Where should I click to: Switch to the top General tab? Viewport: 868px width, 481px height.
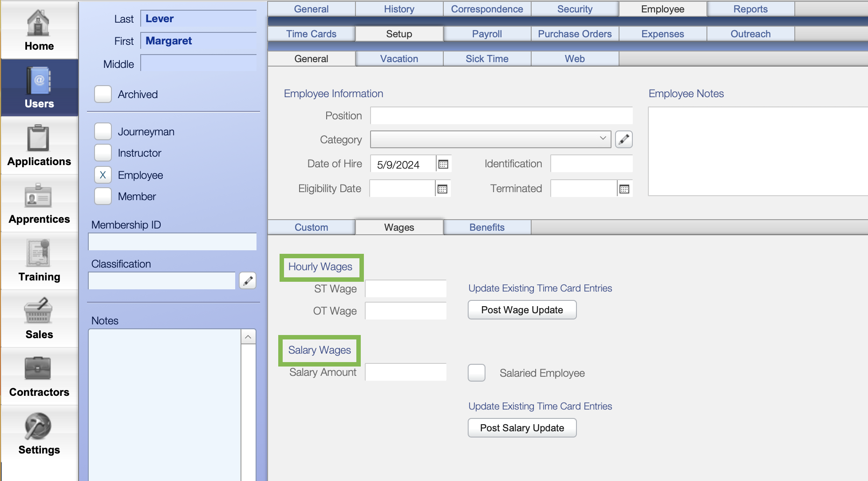(x=311, y=9)
